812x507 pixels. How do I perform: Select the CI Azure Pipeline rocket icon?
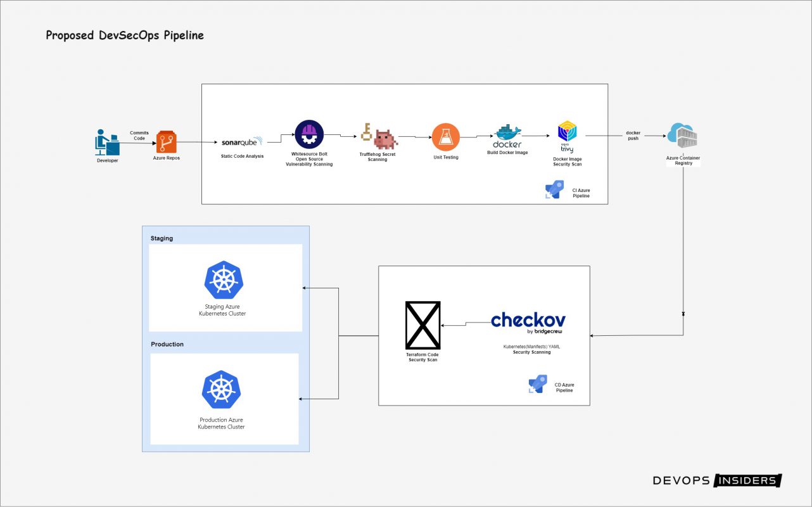click(554, 189)
